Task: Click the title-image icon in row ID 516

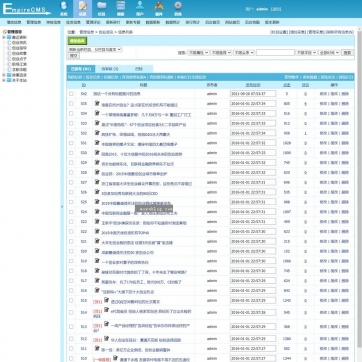Action: pyautogui.click(x=97, y=290)
